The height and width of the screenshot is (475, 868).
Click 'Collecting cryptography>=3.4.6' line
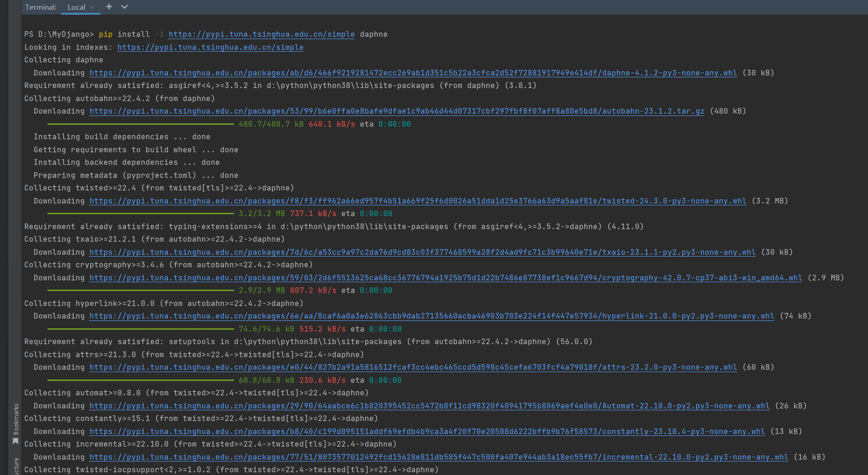pyautogui.click(x=168, y=265)
